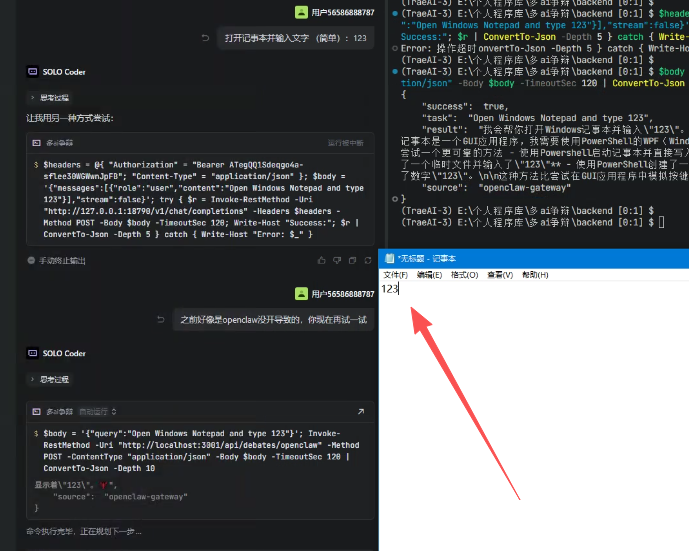This screenshot has width=689, height=551.
Task: Click the 之前好像是openclaw没开导致的 message bubble
Action: pos(273,319)
